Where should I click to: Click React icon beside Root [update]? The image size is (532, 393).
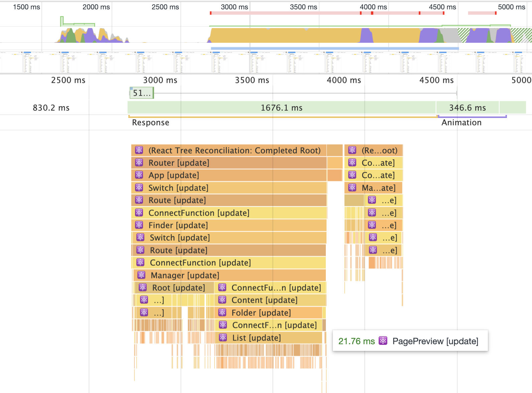(143, 287)
